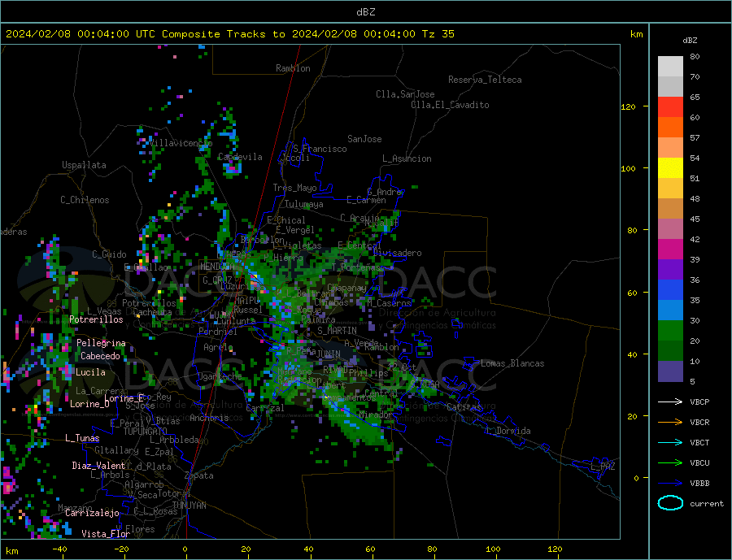Screen dimensions: 732x560
Task: Click the white VBCP arrow in legend
Action: tap(670, 402)
